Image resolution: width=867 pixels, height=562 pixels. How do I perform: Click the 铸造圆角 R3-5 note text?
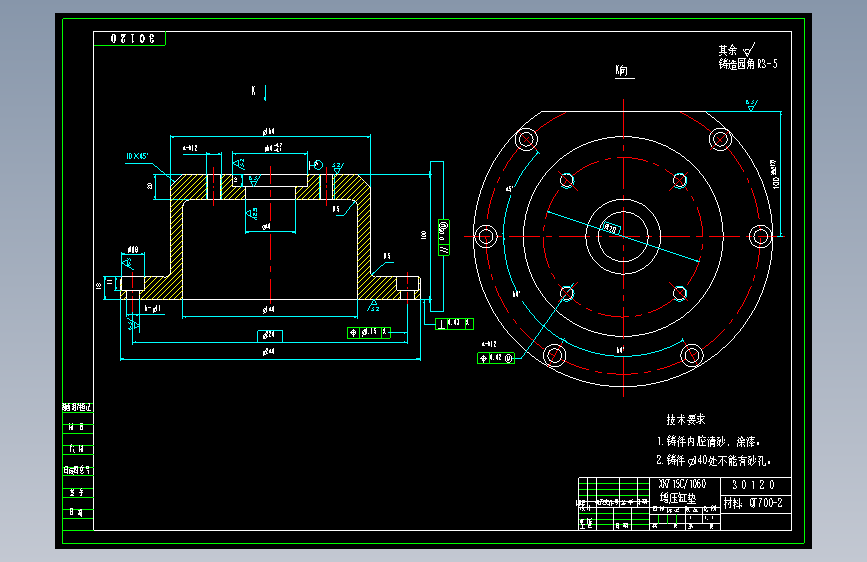tap(748, 64)
